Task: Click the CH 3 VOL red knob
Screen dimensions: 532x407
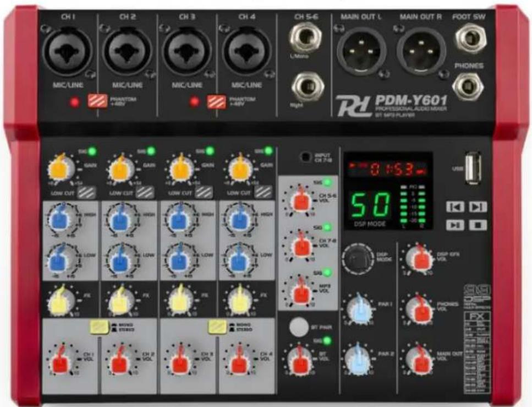Action: (181, 361)
